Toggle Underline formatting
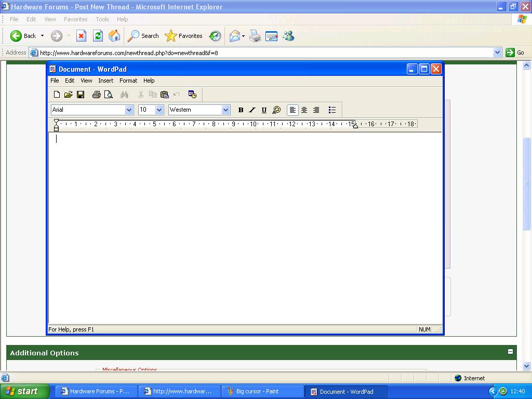Screen dimensions: 532x399 coord(264,110)
